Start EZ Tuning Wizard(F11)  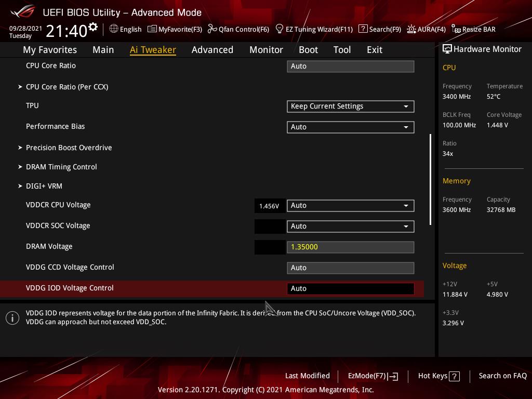point(314,29)
